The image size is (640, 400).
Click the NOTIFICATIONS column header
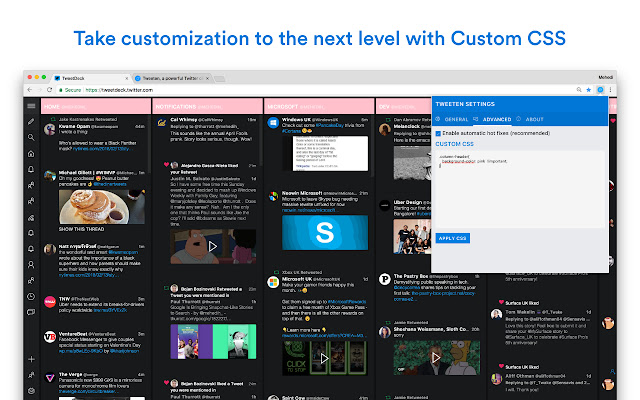207,107
